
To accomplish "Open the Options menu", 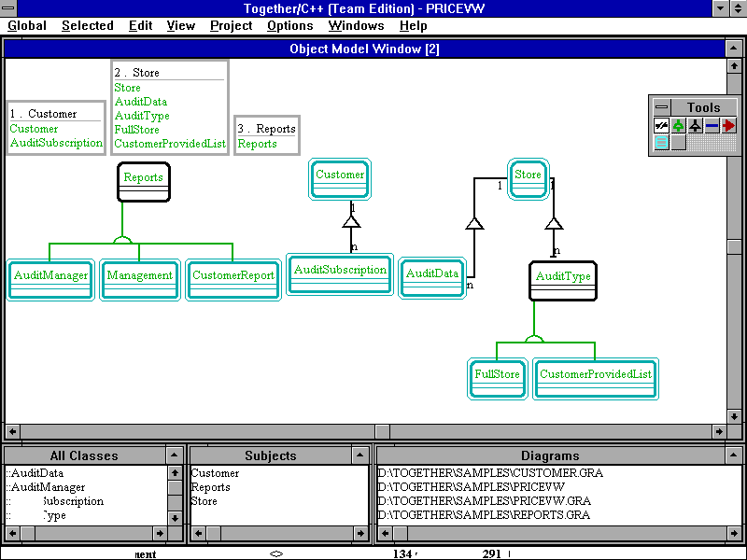I will (x=289, y=26).
